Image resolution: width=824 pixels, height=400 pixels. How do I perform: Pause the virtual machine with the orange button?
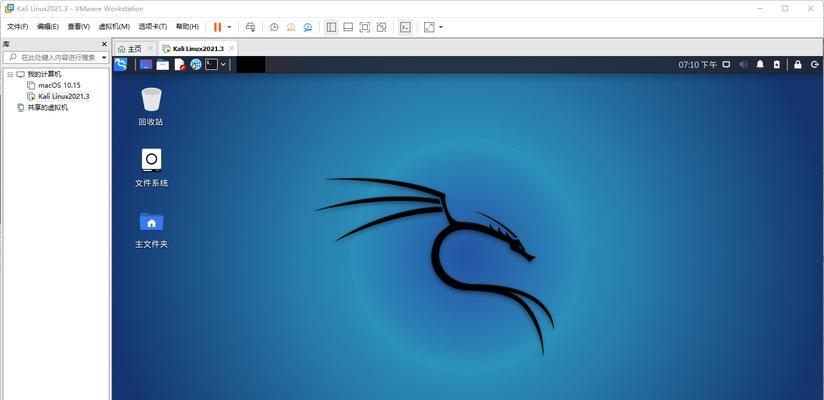(217, 27)
